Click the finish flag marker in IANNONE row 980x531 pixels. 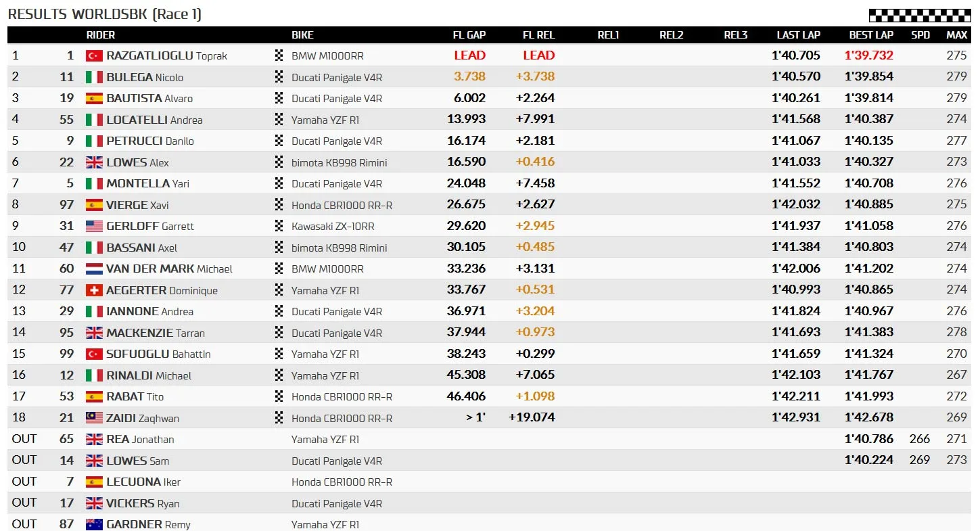(x=279, y=311)
